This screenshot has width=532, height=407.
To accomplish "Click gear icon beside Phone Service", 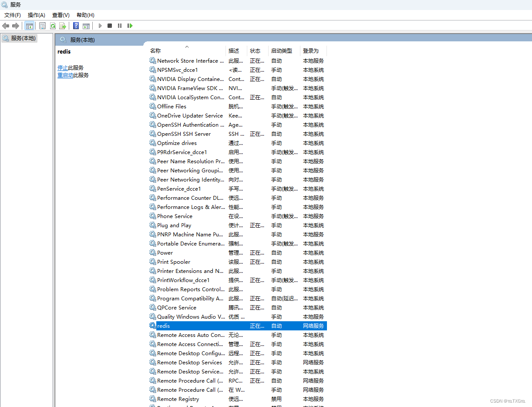I will pos(152,216).
